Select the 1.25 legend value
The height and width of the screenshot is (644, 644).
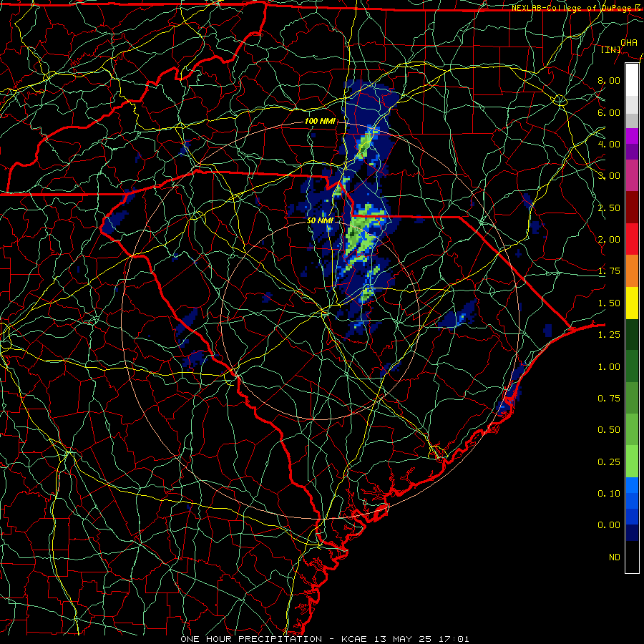pos(609,335)
